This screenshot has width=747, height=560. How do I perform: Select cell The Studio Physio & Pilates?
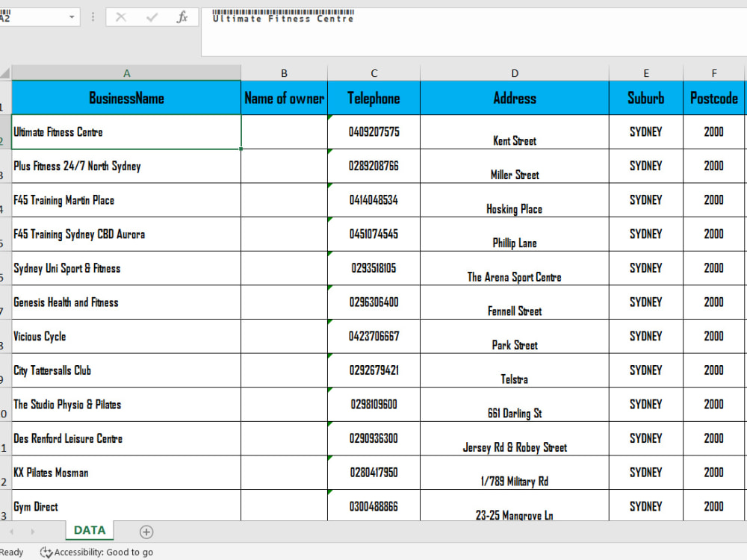click(126, 404)
